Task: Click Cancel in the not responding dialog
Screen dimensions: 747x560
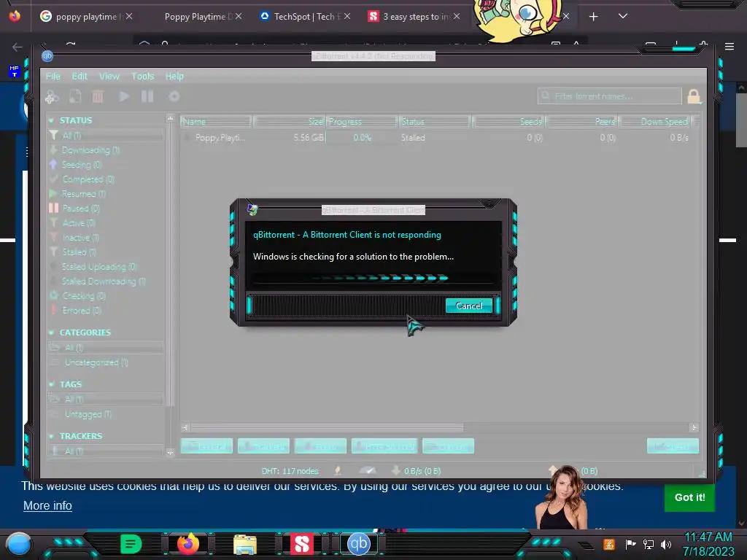Action: (x=469, y=306)
